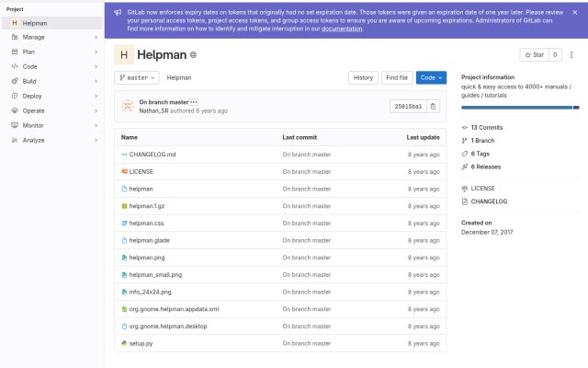Open the Build sidebar menu
Screen dimensions: 588x368
click(x=52, y=81)
